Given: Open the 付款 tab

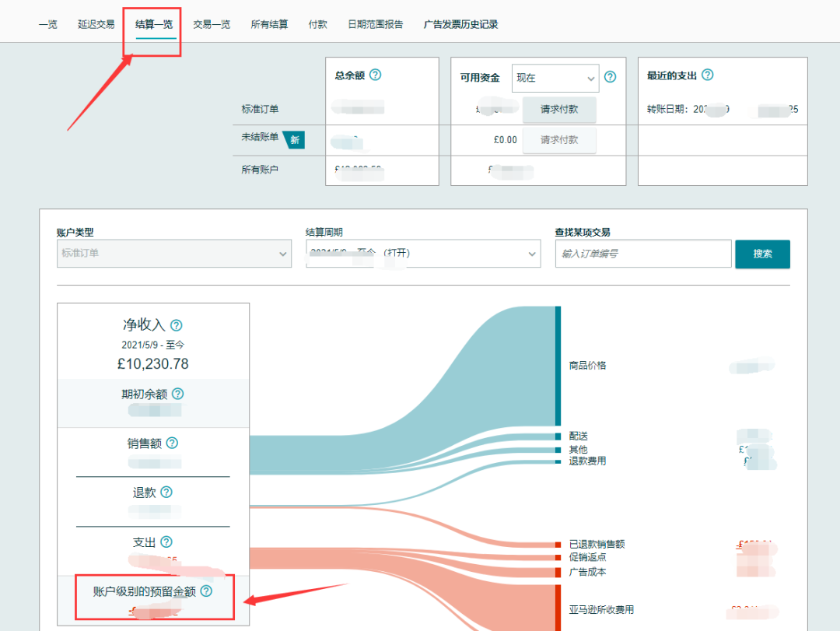Looking at the screenshot, I should [317, 24].
